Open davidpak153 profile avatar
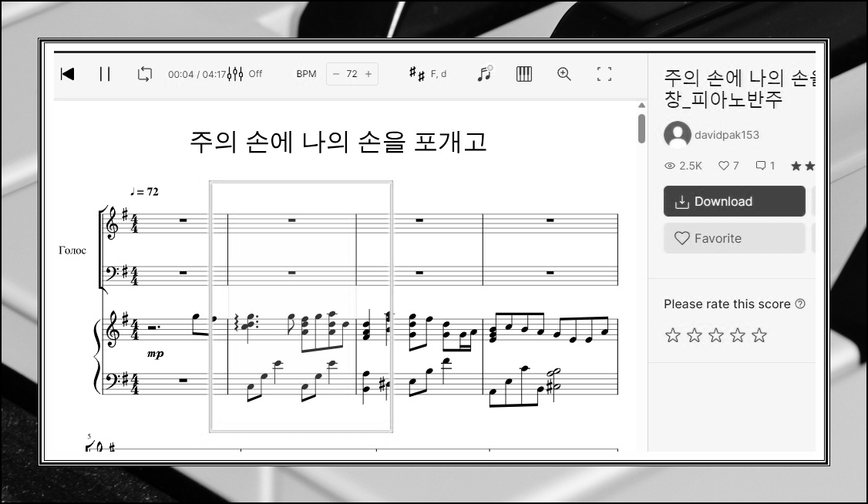The height and width of the screenshot is (504, 868). (677, 134)
